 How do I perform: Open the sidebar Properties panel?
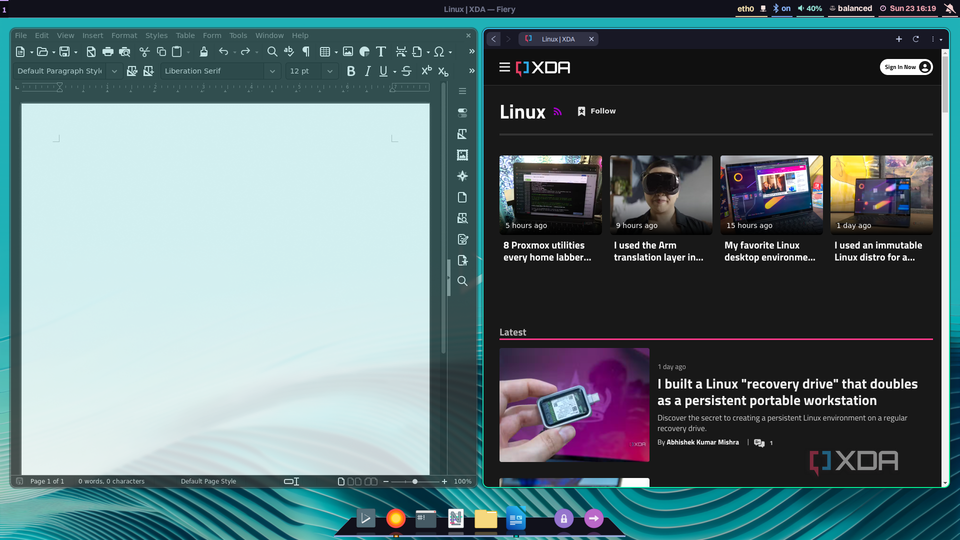(462, 113)
